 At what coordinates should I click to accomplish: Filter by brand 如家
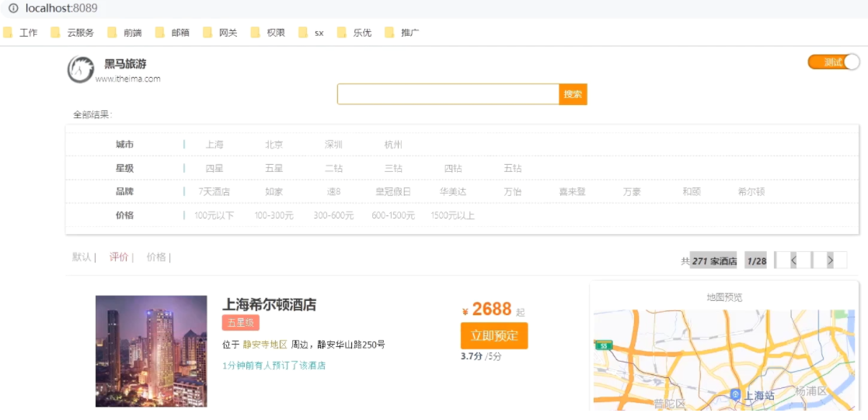(274, 191)
